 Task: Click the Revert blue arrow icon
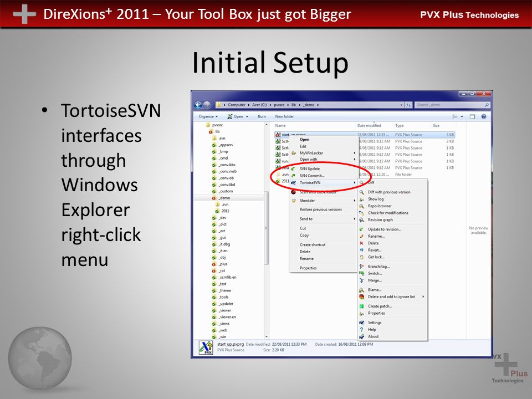point(362,250)
